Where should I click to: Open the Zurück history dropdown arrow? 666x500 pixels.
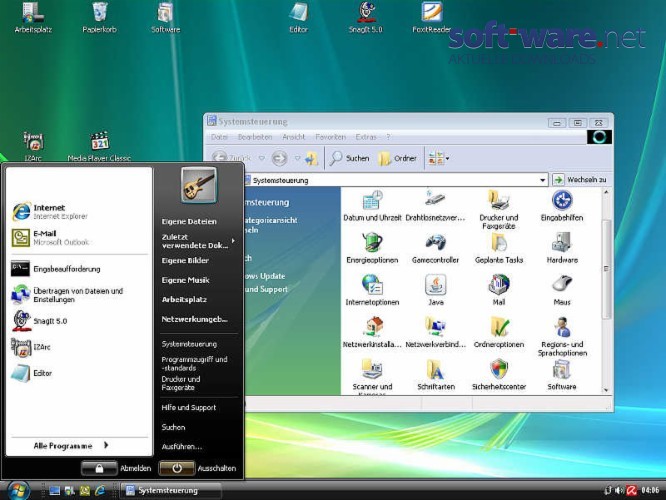(x=262, y=158)
